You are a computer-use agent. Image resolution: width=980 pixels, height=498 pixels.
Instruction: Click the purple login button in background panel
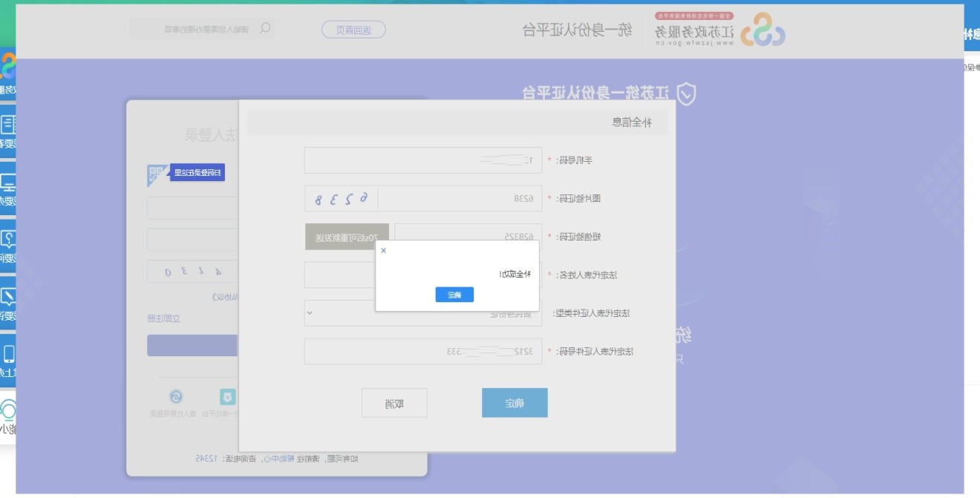192,345
